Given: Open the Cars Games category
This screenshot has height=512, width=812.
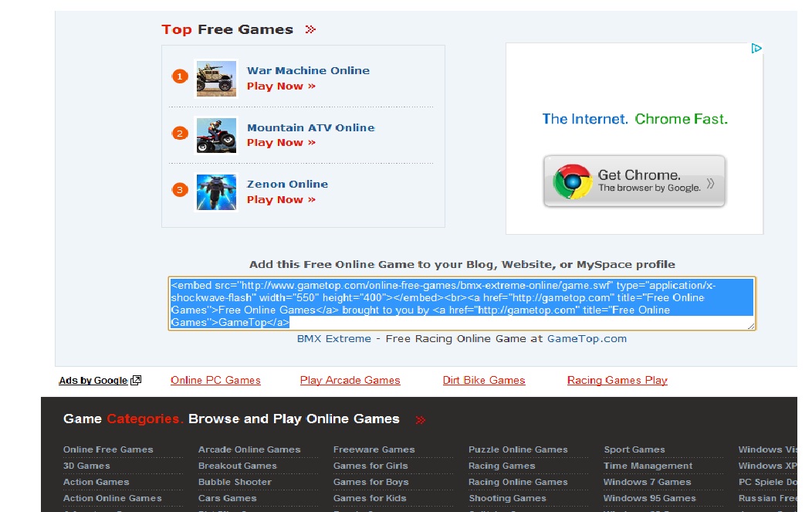Looking at the screenshot, I should [228, 498].
